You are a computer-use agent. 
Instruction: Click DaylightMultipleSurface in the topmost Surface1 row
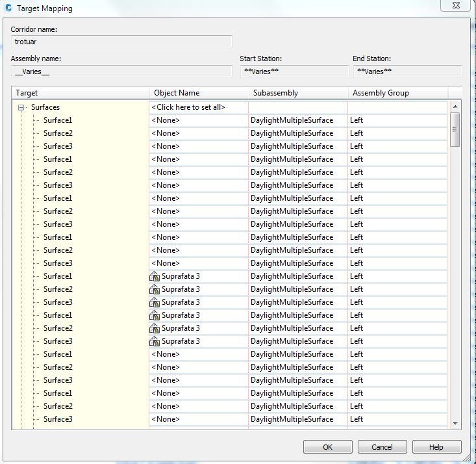point(292,120)
